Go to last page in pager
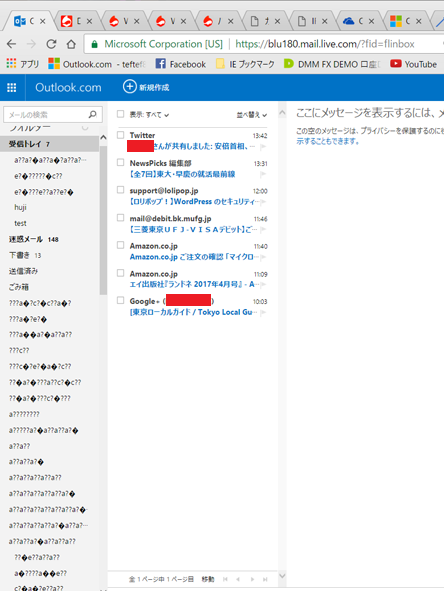The width and height of the screenshot is (444, 591). [x=265, y=579]
